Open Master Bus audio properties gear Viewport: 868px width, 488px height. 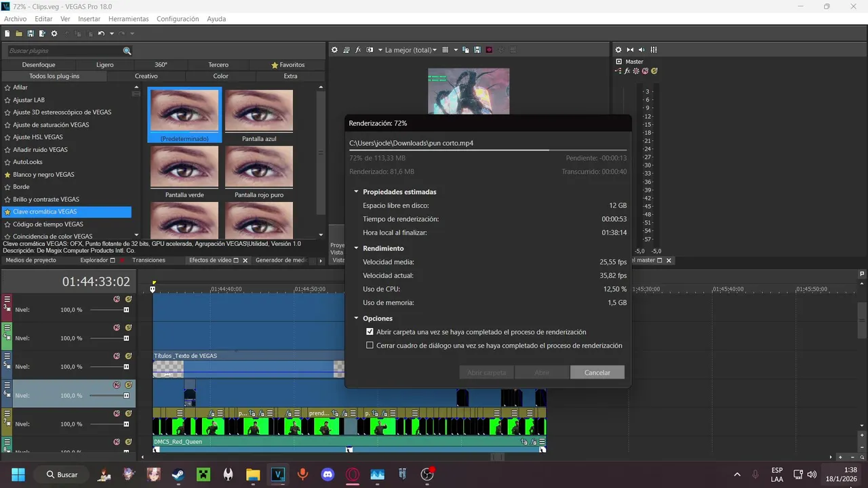click(x=618, y=49)
